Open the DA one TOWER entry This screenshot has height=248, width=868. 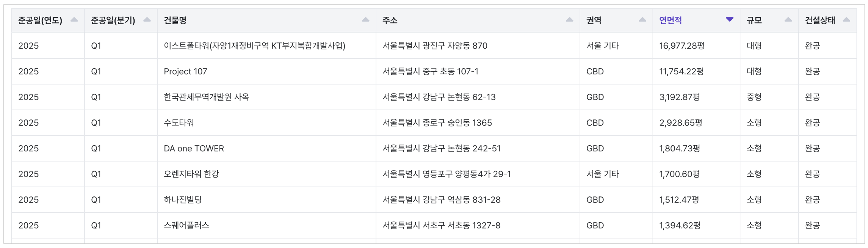tap(194, 149)
